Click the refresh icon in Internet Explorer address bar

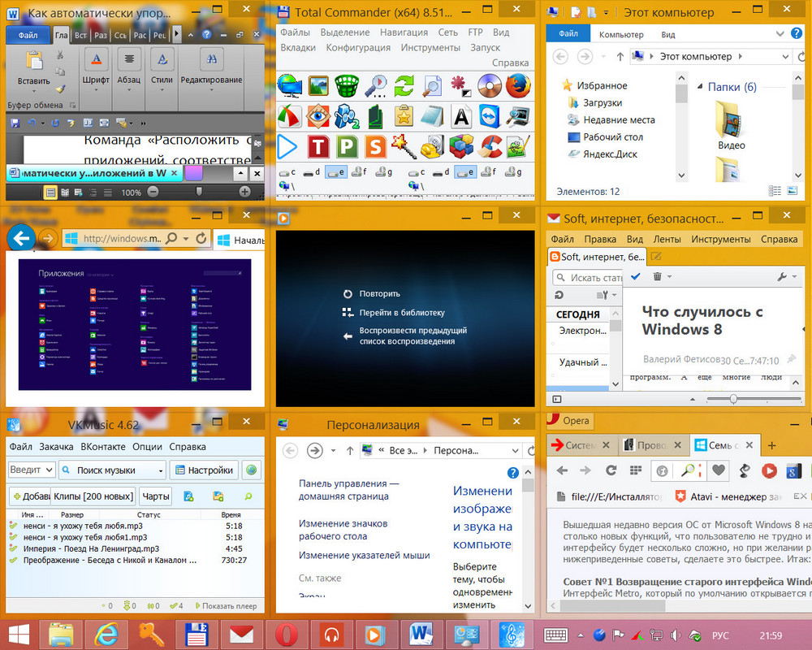point(201,238)
